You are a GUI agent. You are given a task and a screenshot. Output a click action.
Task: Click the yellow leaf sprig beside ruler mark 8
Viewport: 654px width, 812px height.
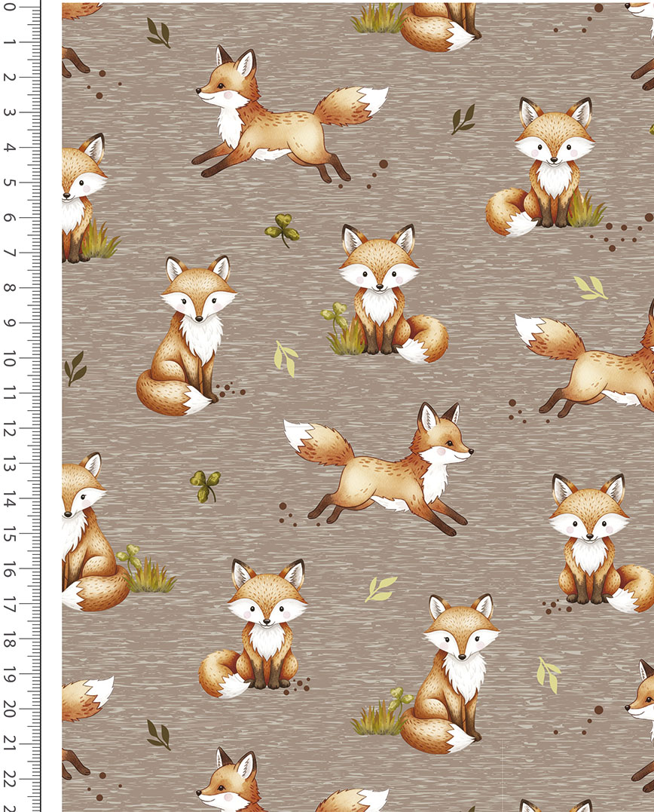point(591,287)
